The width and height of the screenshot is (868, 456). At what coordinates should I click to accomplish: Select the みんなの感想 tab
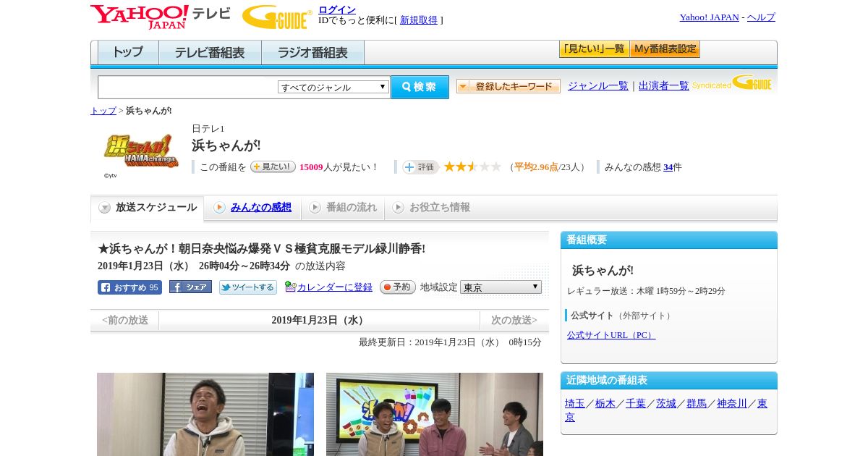click(x=252, y=208)
